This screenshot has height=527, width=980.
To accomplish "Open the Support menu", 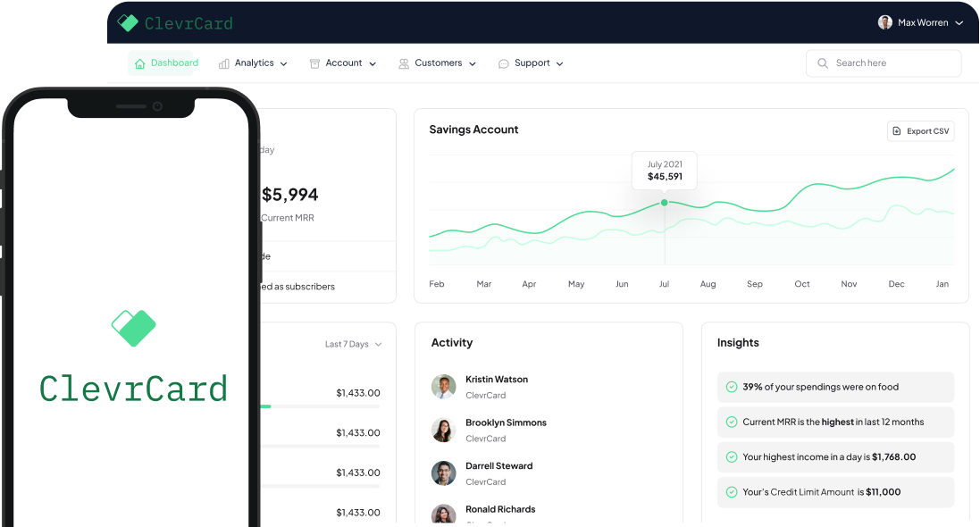I will coord(530,63).
